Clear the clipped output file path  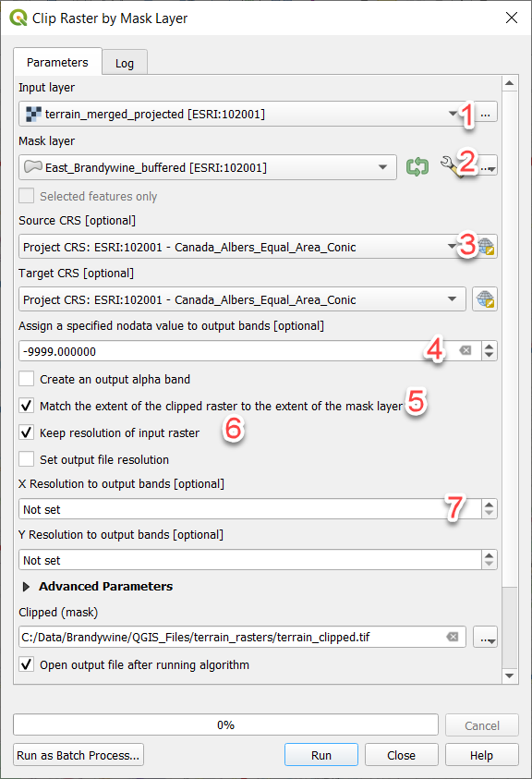point(452,637)
